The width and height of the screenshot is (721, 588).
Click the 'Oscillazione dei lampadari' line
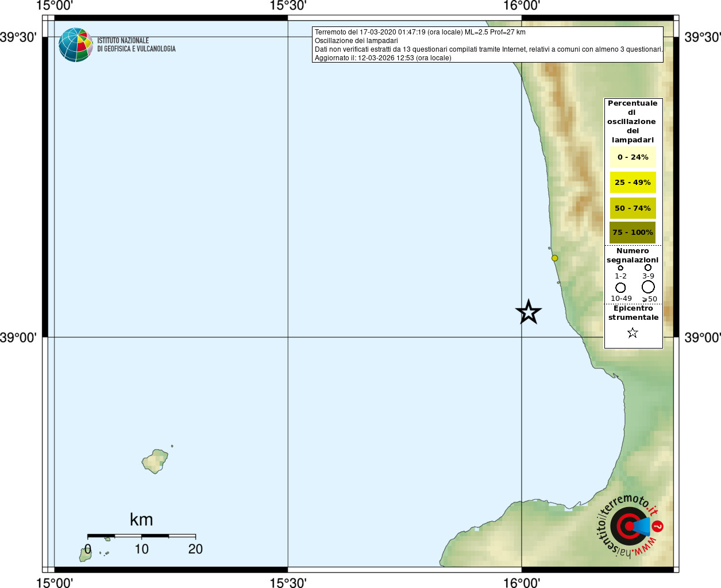(356, 41)
